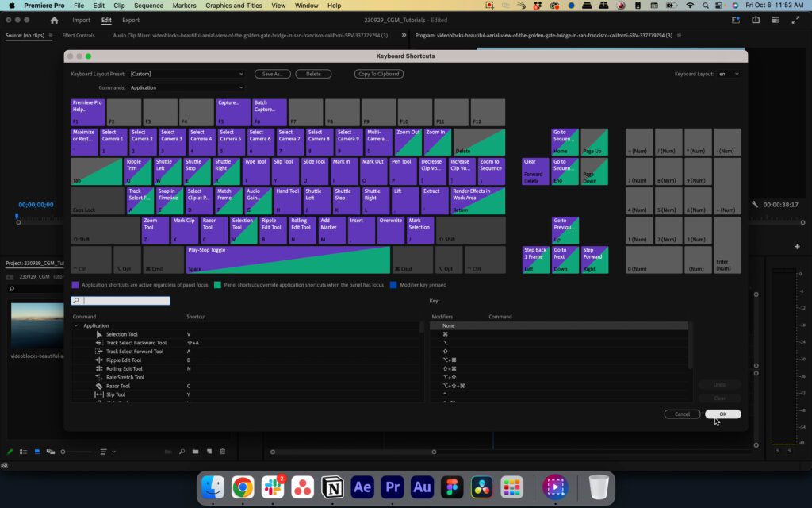The height and width of the screenshot is (508, 812).
Task: Open the Sequence menu in menu bar
Action: pos(148,6)
